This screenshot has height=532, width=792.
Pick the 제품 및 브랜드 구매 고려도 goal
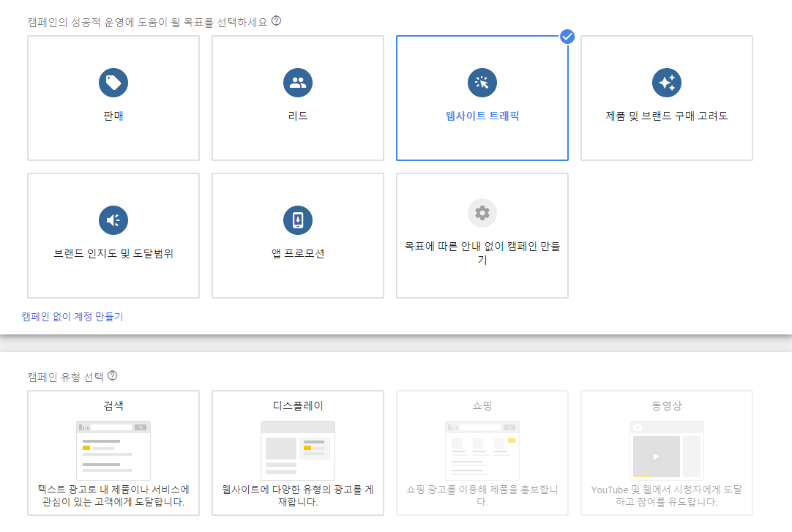pyautogui.click(x=667, y=98)
